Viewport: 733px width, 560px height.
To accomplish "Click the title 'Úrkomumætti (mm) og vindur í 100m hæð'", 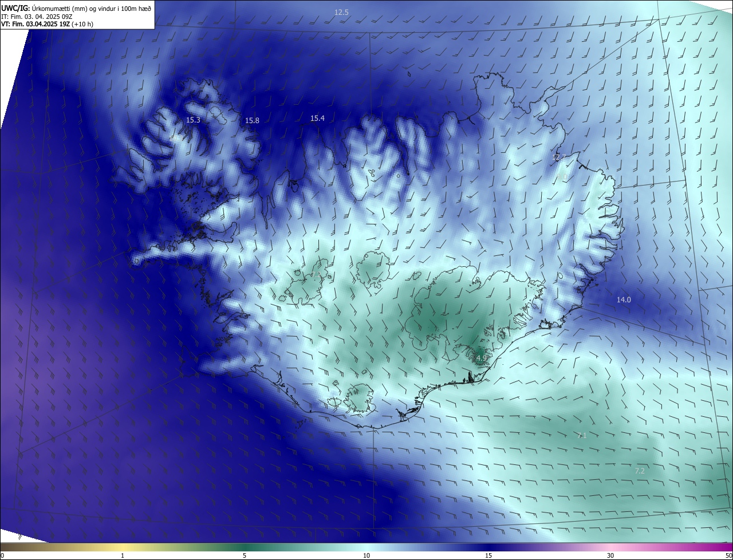I will click(x=92, y=8).
